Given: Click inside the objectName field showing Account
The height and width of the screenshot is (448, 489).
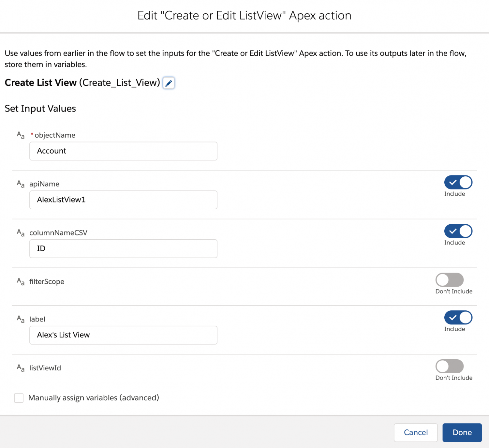Looking at the screenshot, I should [123, 151].
